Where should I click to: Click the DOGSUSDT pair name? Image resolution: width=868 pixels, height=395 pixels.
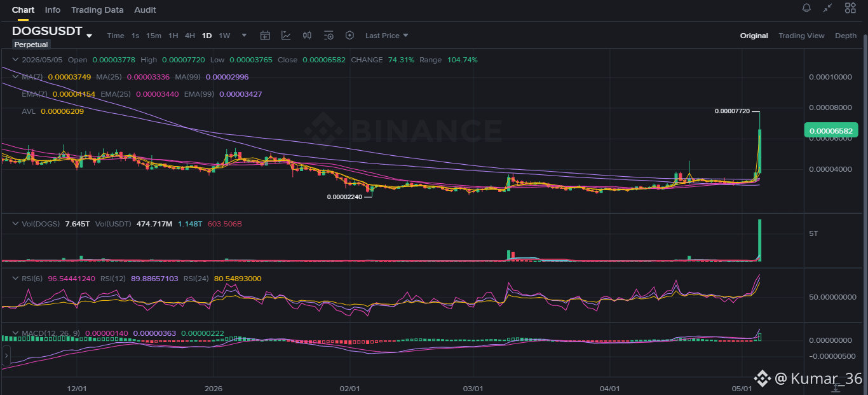47,31
